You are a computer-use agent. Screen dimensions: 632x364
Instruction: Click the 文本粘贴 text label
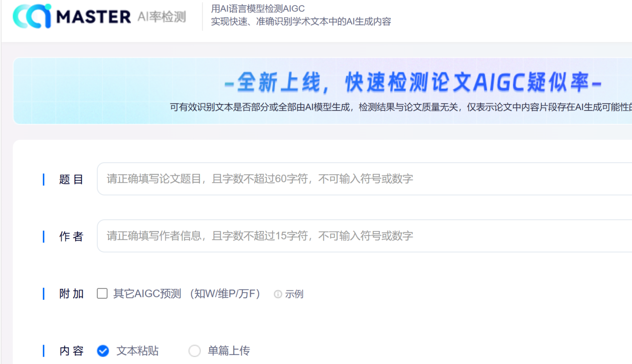[137, 351]
